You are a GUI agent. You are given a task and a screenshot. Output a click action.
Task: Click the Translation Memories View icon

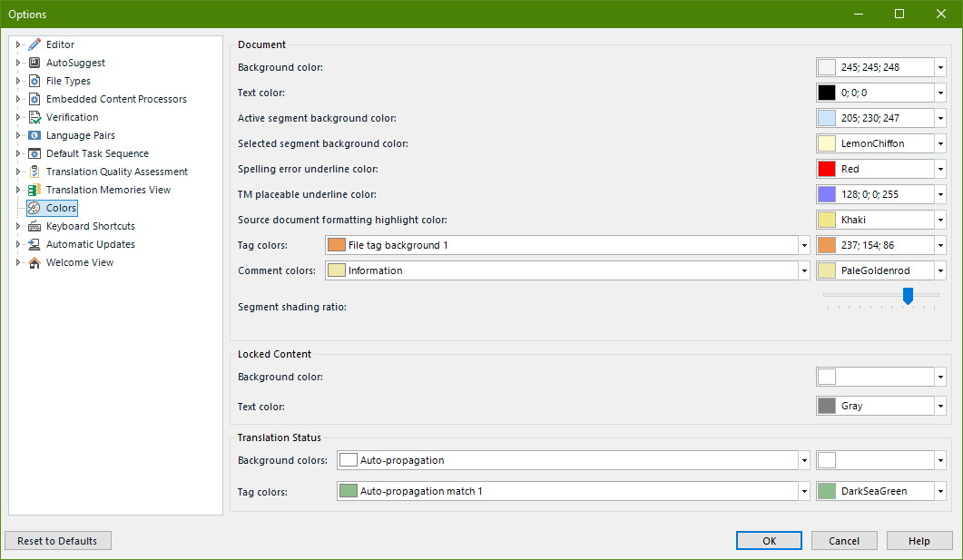pos(34,190)
